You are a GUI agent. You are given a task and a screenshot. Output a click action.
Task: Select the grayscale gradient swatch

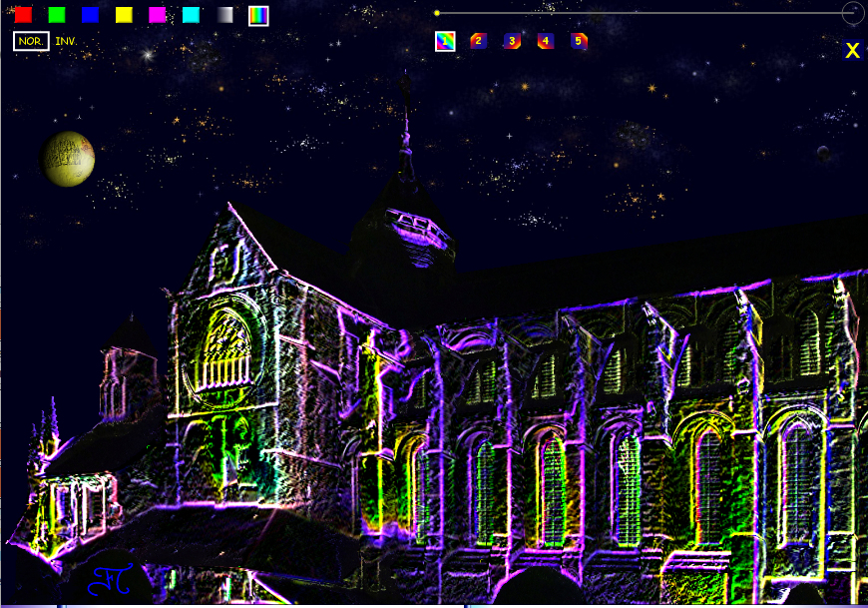(x=224, y=15)
